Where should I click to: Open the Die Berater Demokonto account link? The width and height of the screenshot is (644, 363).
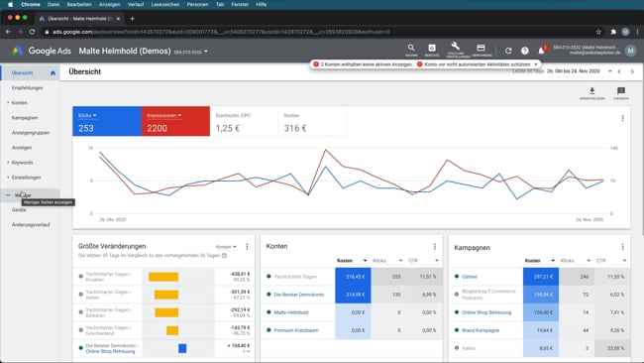tap(299, 295)
